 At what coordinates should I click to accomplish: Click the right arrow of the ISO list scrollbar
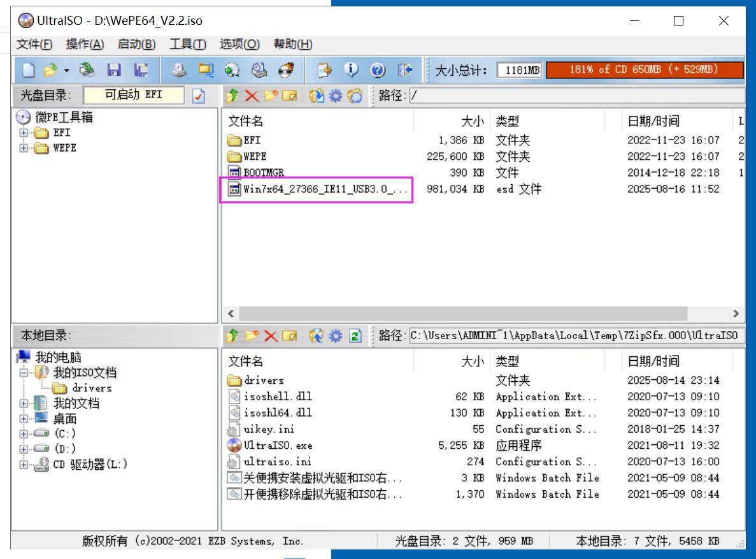coord(736,314)
